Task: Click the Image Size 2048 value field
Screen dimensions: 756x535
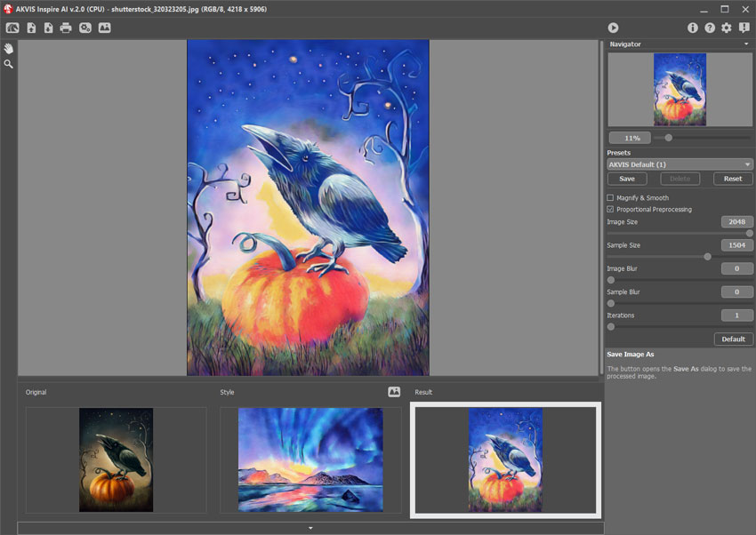Action: coord(736,222)
